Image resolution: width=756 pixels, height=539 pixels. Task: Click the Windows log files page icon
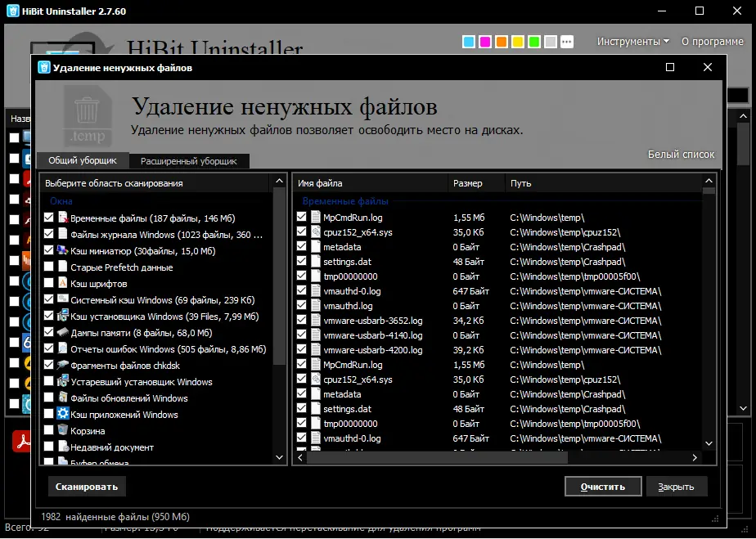(63, 234)
